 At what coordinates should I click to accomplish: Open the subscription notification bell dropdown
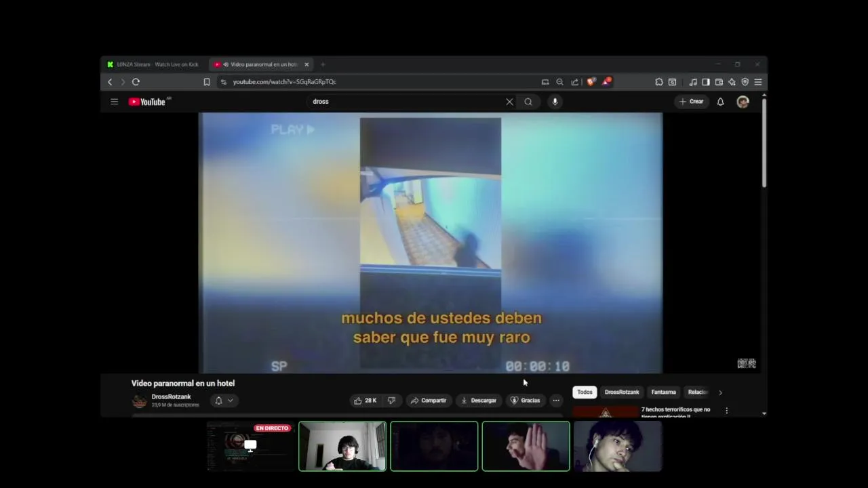pyautogui.click(x=224, y=401)
